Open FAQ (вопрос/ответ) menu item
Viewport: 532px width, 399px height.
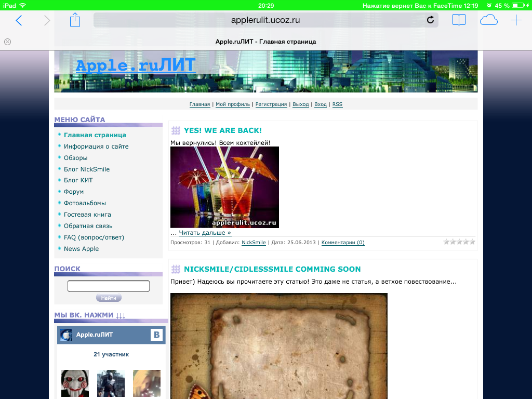pyautogui.click(x=94, y=237)
